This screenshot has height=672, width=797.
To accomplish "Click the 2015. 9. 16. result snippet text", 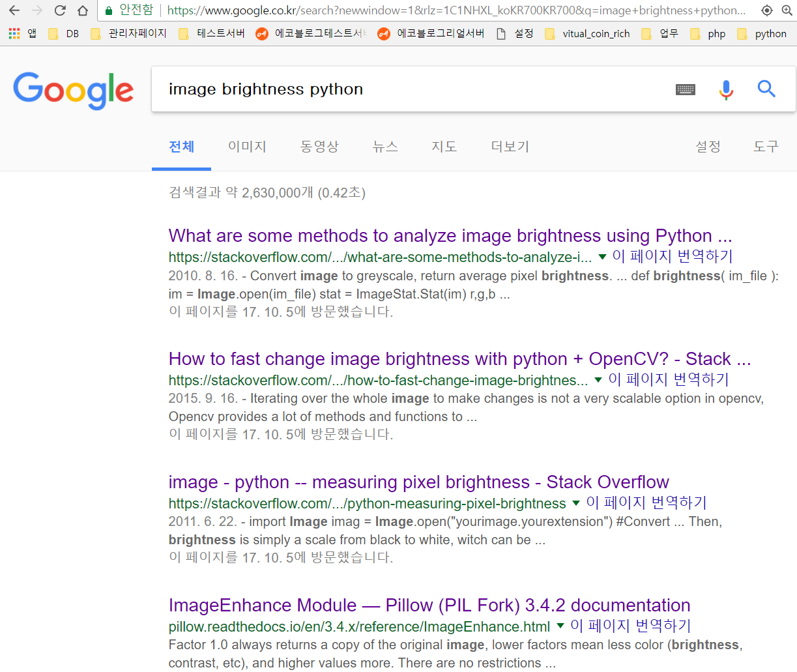I will pyautogui.click(x=466, y=407).
